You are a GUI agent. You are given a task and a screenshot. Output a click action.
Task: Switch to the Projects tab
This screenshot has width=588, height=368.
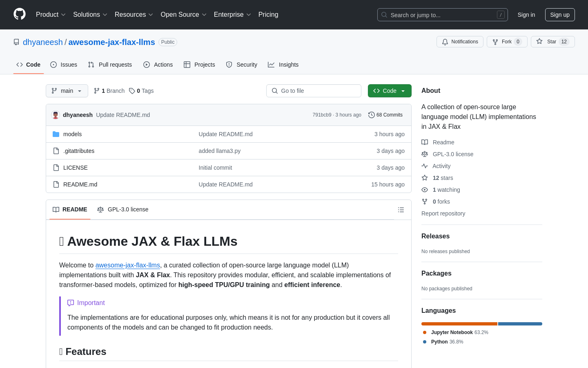pos(199,65)
